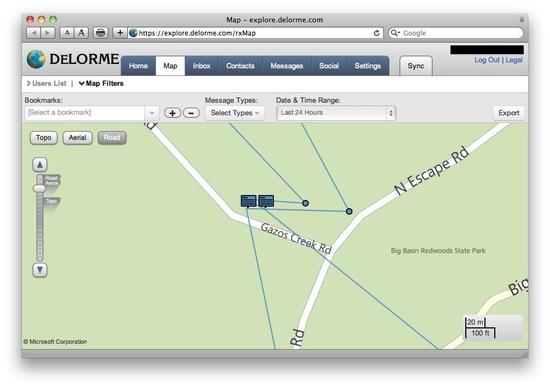Click the N Escape Rd label
This screenshot has width=550, height=388.
[432, 170]
